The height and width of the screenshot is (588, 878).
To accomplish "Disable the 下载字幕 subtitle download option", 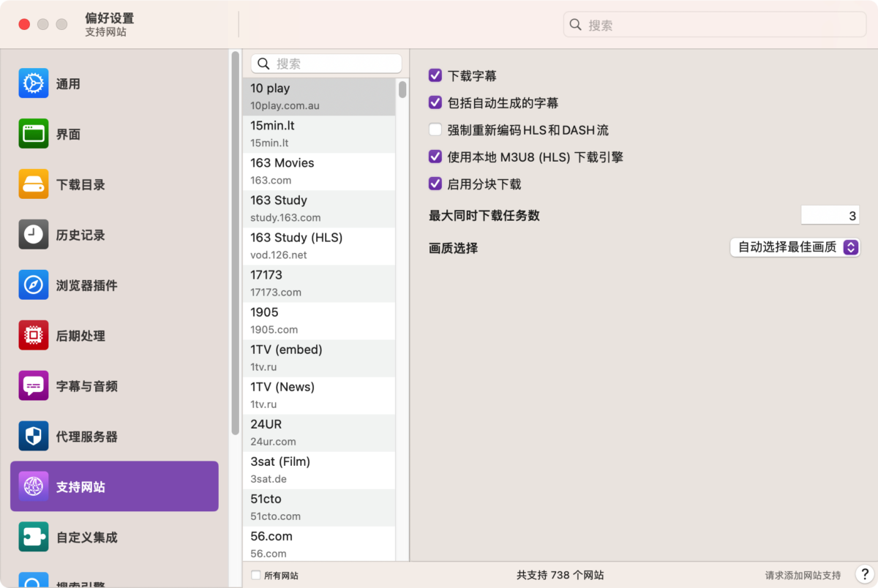I will pos(435,75).
